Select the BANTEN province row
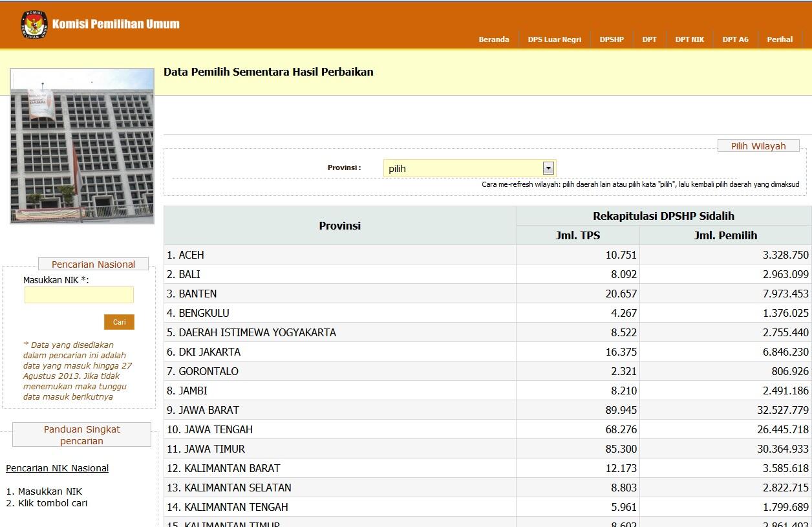 tap(487, 294)
